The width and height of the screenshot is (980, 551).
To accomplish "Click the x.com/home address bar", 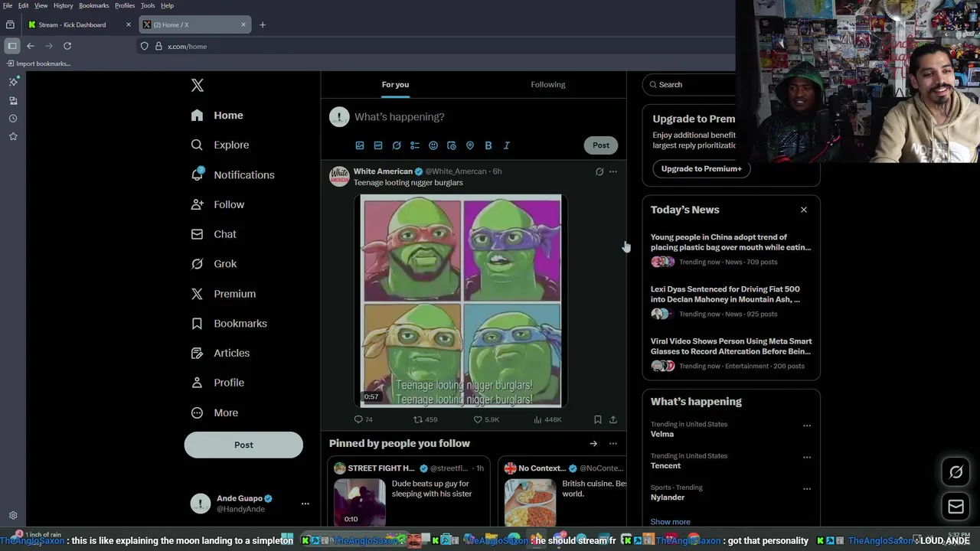I will [x=436, y=46].
